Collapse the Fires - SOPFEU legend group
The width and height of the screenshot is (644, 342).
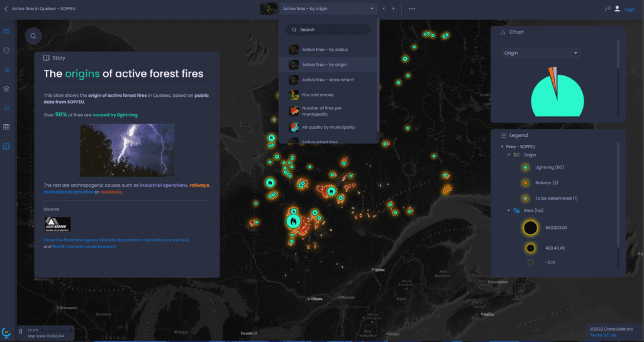(x=502, y=146)
